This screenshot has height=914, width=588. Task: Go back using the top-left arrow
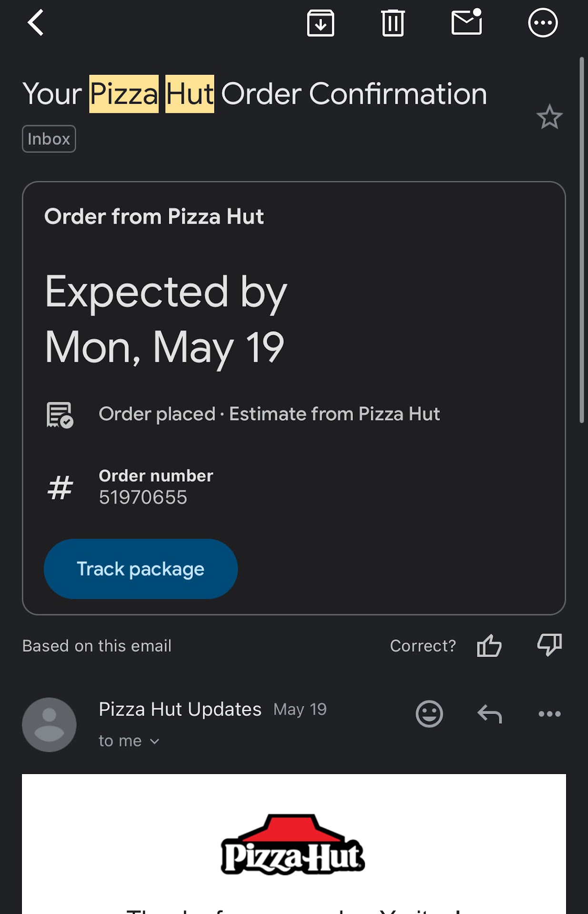(x=36, y=23)
